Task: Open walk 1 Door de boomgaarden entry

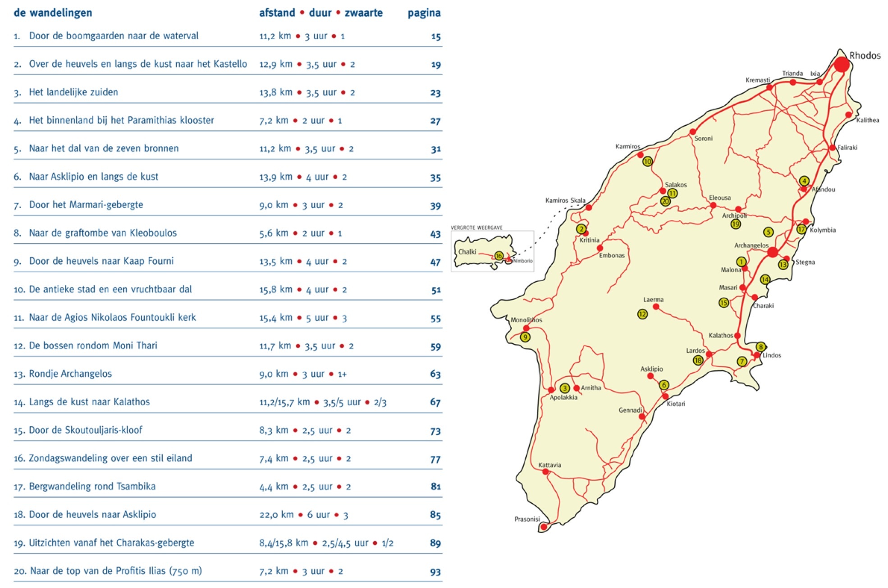Action: 114,36
